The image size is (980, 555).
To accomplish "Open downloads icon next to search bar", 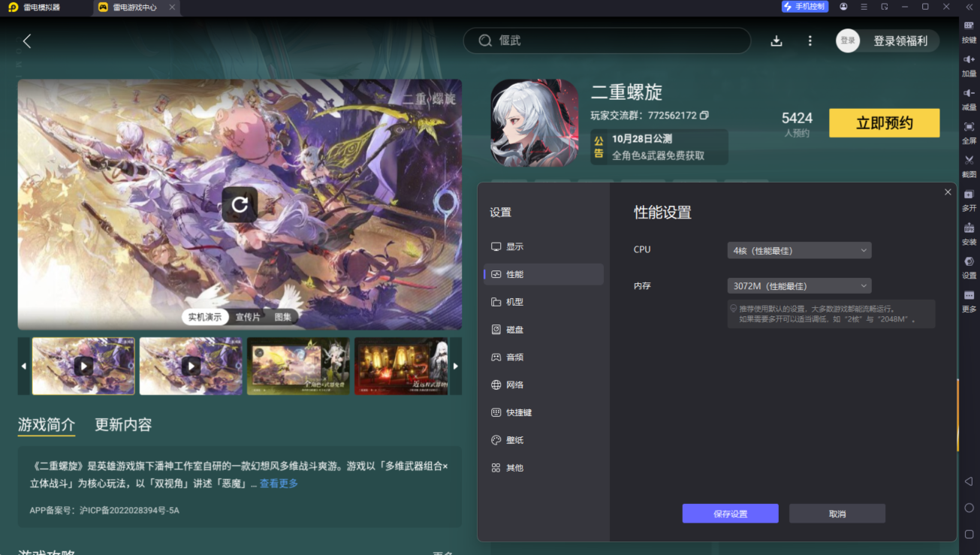I will click(776, 41).
